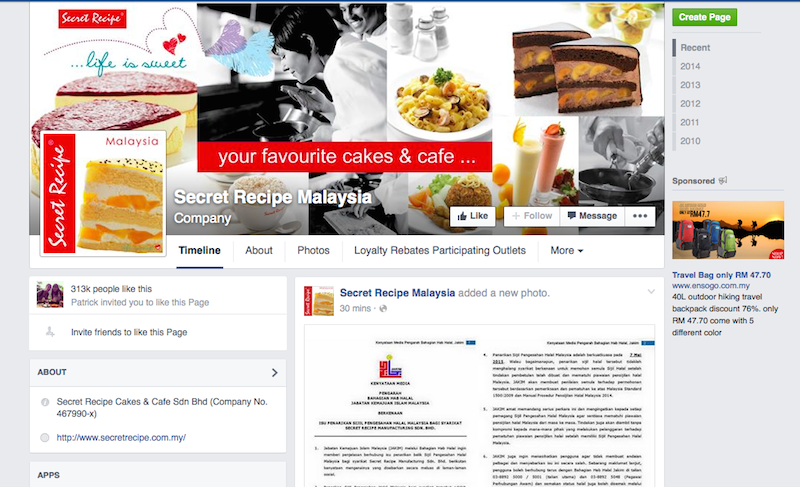Open Loyalty Rebates Participating Outlets tab
The height and width of the screenshot is (487, 800).
pos(440,250)
